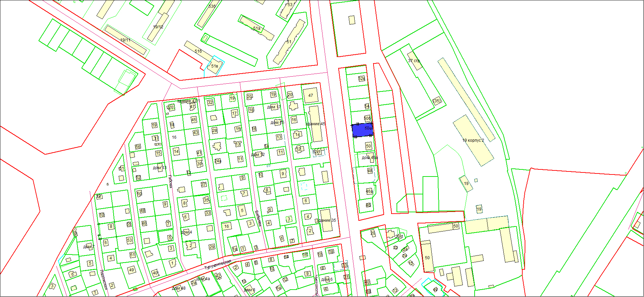Select building number 47 near здание 45

(x=310, y=96)
